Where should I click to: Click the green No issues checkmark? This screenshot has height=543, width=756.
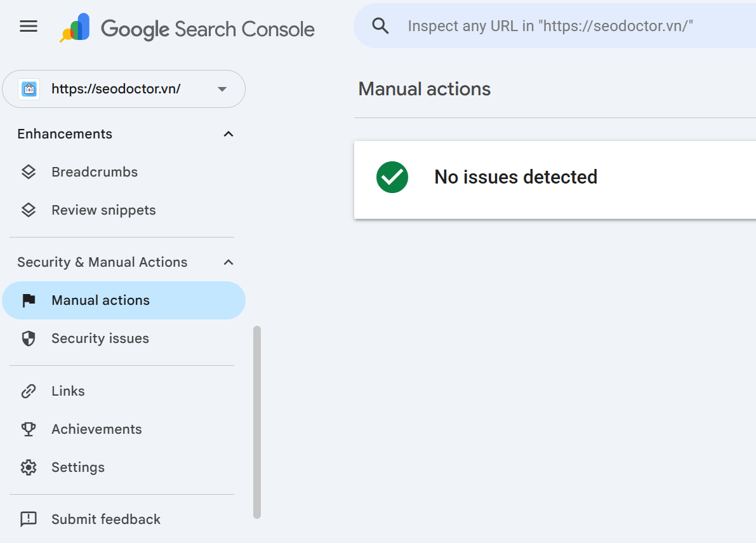392,177
